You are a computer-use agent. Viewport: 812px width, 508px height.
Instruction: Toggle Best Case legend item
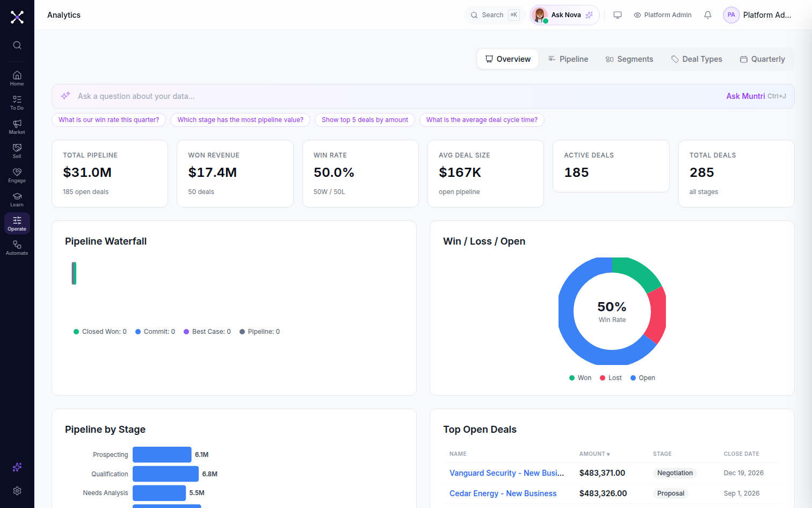click(207, 332)
